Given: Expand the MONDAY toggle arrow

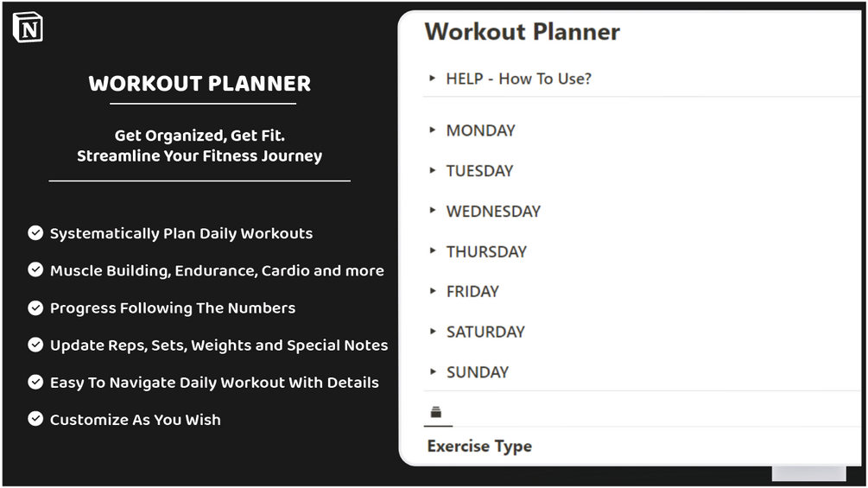Looking at the screenshot, I should tap(433, 130).
